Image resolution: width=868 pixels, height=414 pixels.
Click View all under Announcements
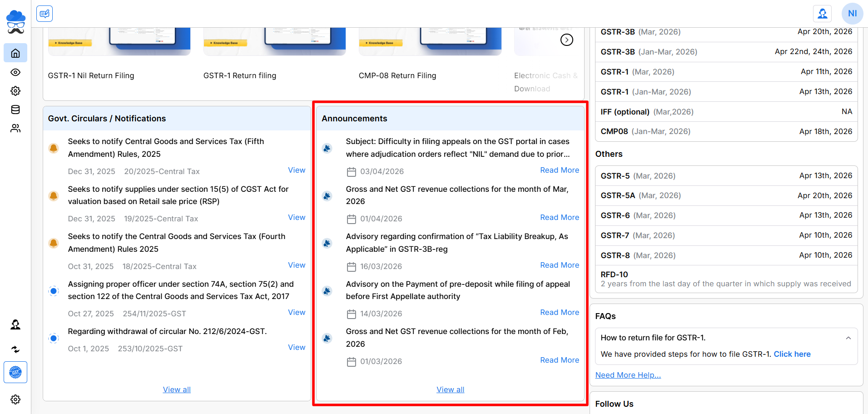(450, 389)
